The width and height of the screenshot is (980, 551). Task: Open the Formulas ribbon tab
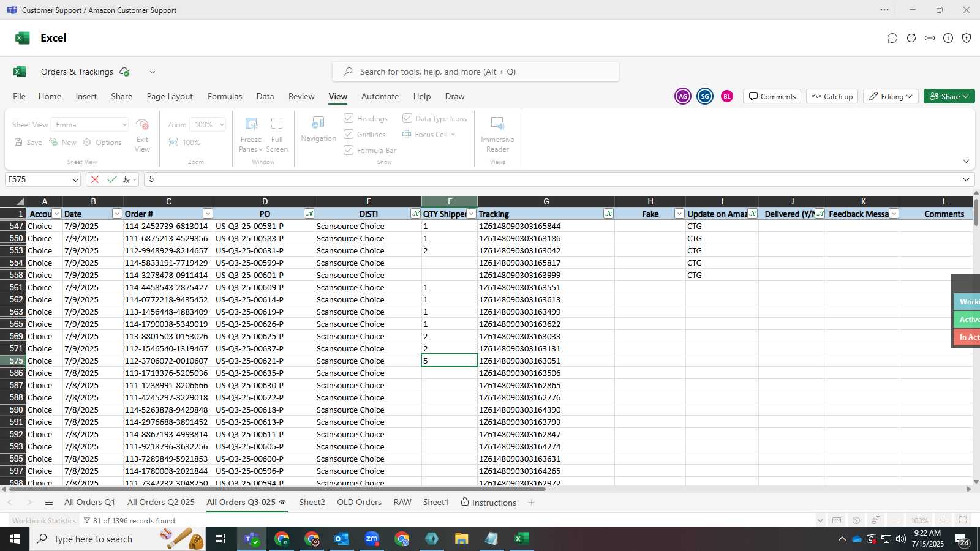click(x=225, y=96)
